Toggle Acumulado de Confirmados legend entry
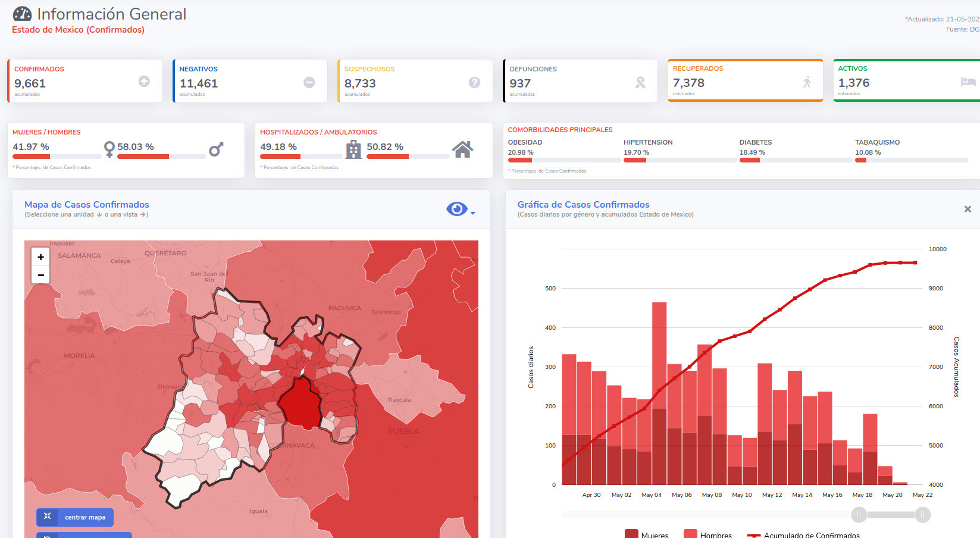Image resolution: width=980 pixels, height=538 pixels. (803, 535)
